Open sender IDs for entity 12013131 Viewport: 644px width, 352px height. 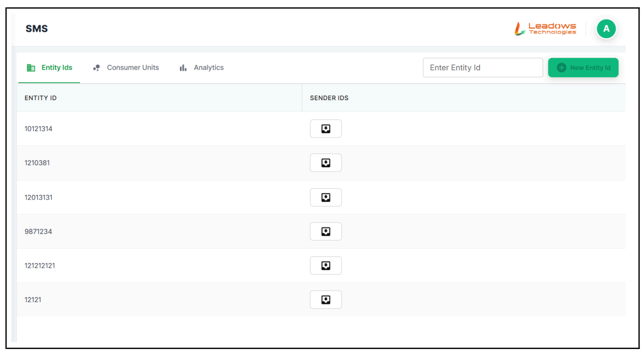click(325, 198)
